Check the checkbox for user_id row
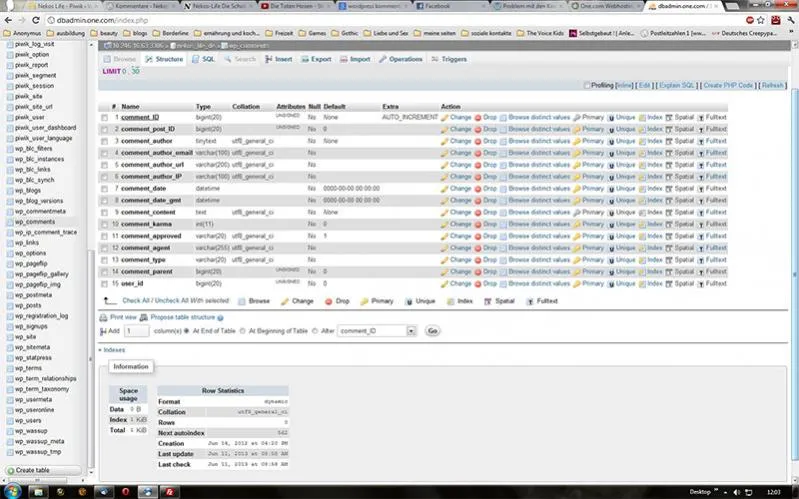Image resolution: width=799 pixels, height=499 pixels. 104,284
